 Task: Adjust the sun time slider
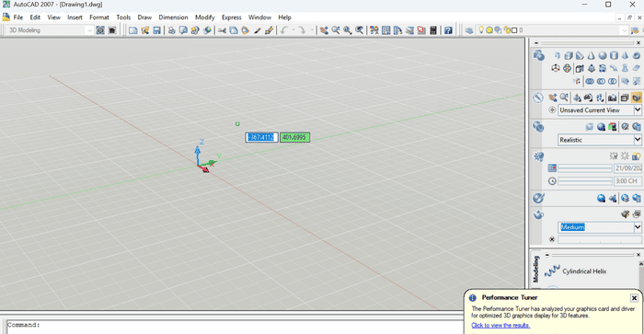pyautogui.click(x=585, y=180)
